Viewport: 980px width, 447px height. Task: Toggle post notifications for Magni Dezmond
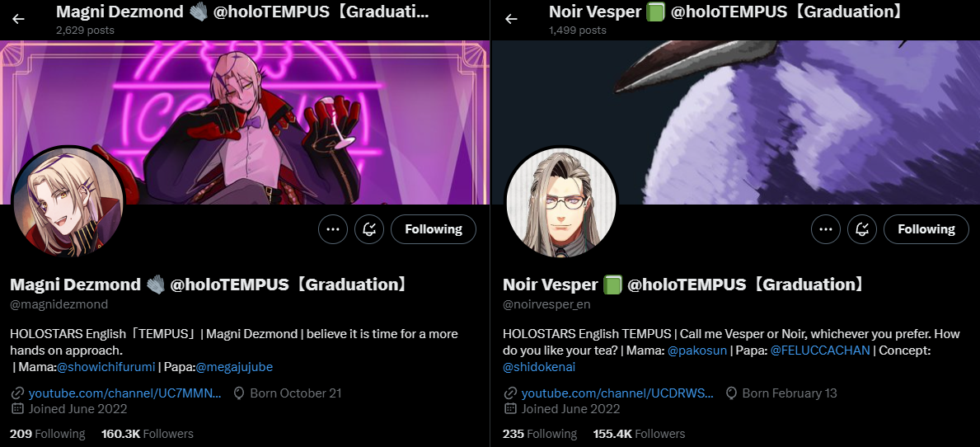(x=368, y=229)
